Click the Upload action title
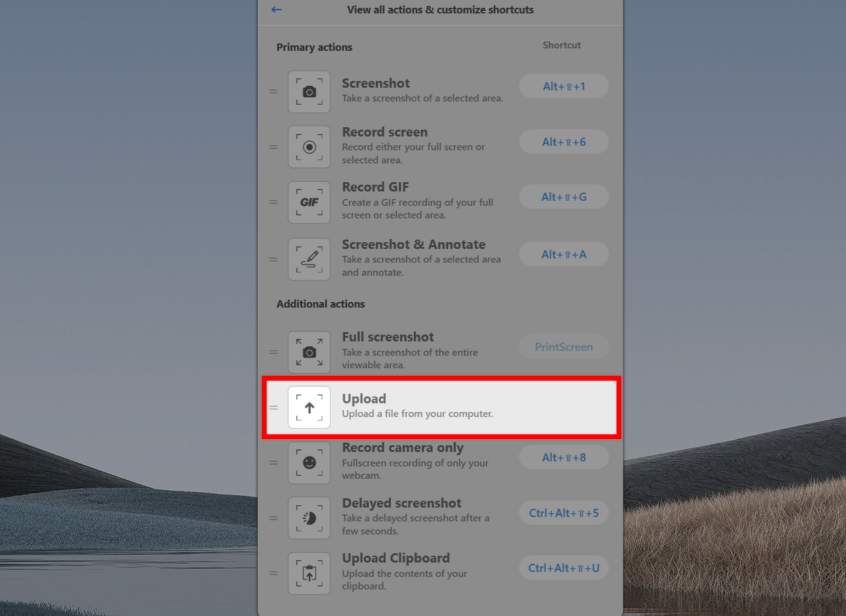This screenshot has width=846, height=616. click(x=364, y=399)
